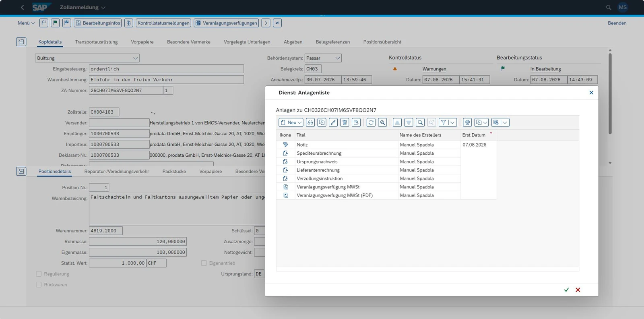Switch to the Transportausrüstung tab

click(96, 42)
